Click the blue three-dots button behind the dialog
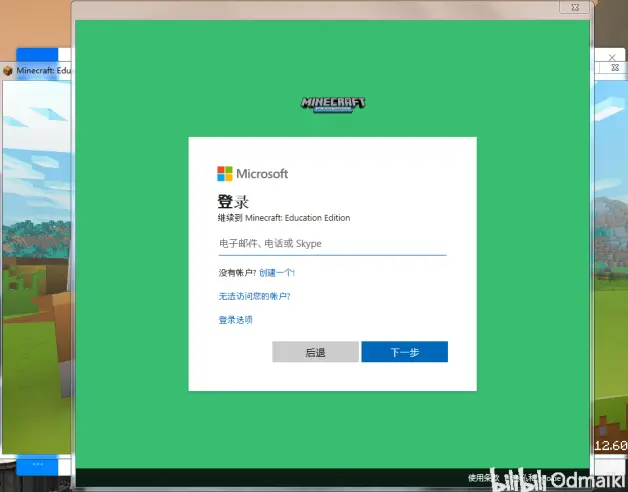628x492 pixels. point(37,465)
